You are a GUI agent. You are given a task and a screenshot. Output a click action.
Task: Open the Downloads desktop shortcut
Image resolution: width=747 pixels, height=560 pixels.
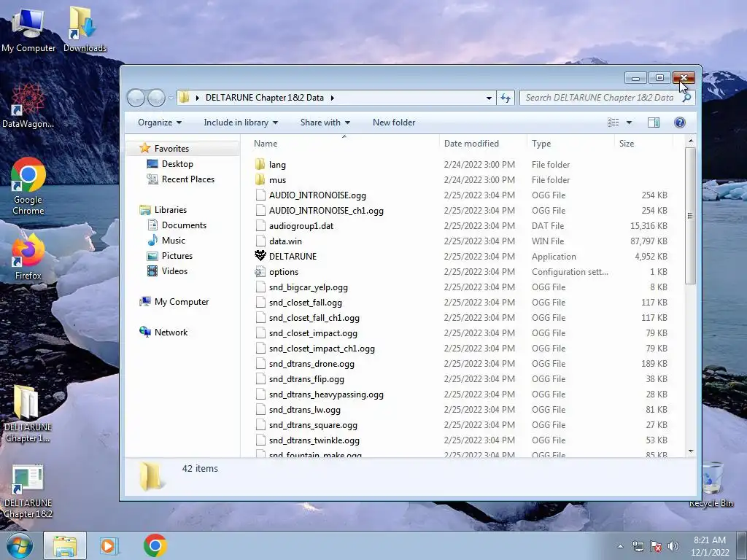pos(85,29)
